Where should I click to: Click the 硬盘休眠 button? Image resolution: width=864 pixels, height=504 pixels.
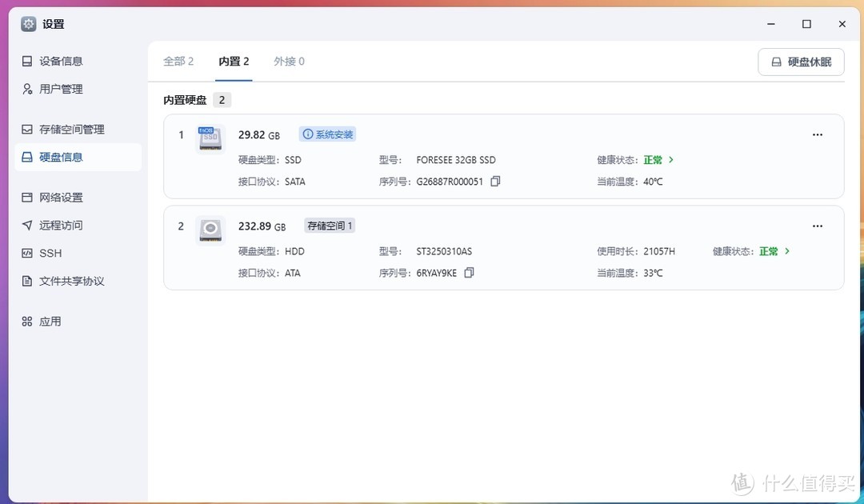[x=801, y=62]
